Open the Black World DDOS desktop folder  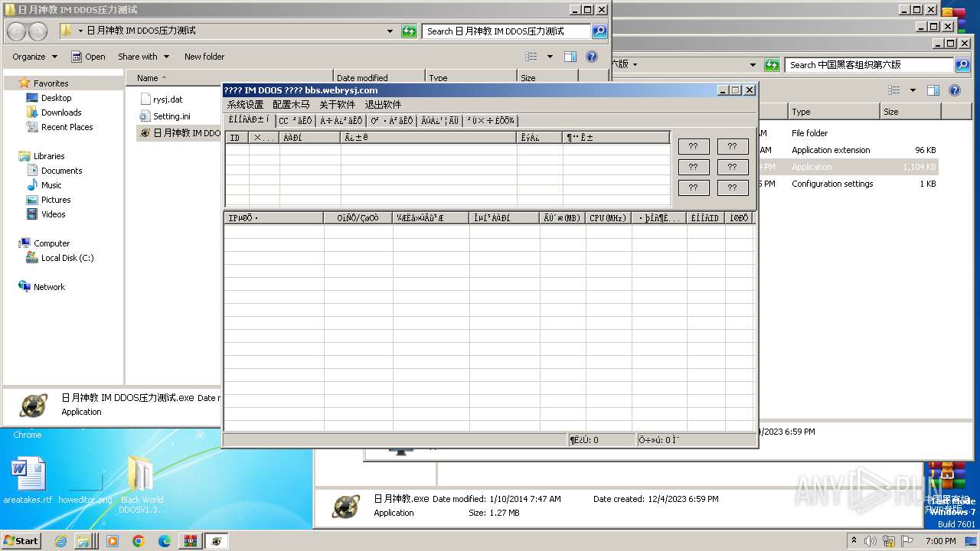[x=142, y=484]
